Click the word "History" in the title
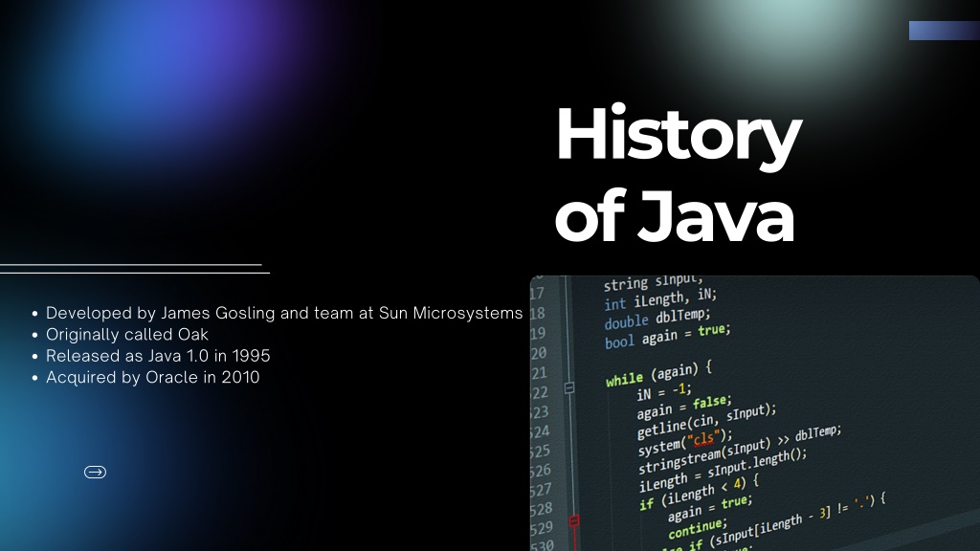This screenshot has height=551, width=980. pyautogui.click(x=677, y=135)
